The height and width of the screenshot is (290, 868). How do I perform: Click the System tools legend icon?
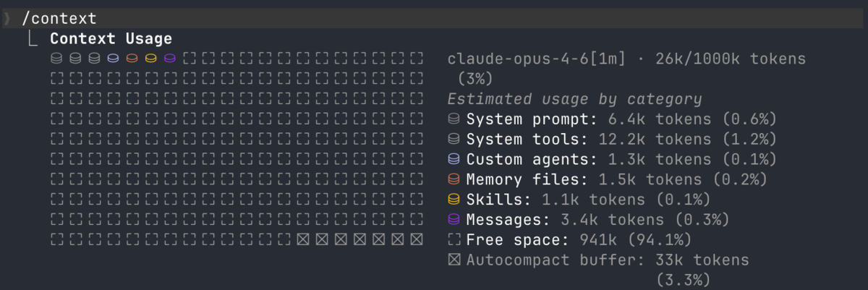pos(454,138)
